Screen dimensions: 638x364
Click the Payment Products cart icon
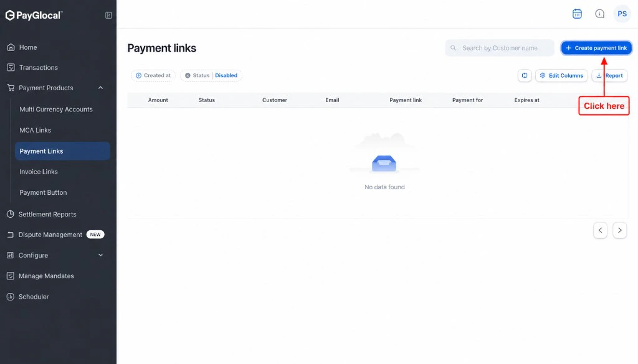[x=11, y=88]
